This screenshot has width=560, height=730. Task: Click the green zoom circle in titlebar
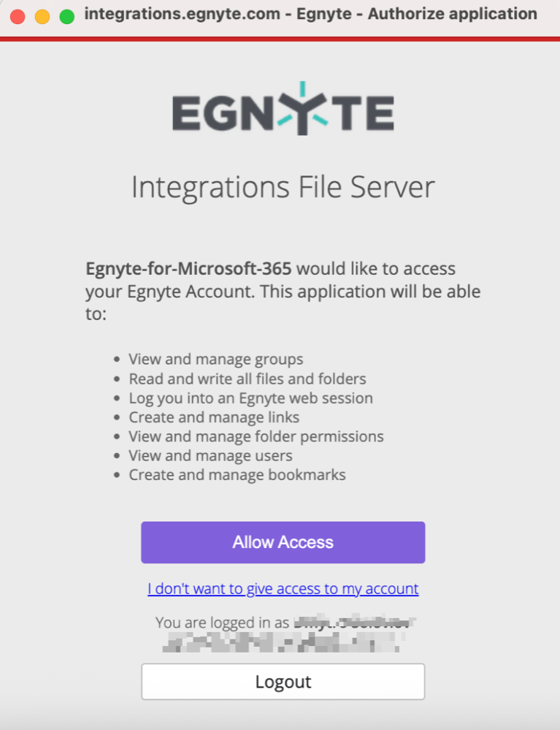click(66, 15)
